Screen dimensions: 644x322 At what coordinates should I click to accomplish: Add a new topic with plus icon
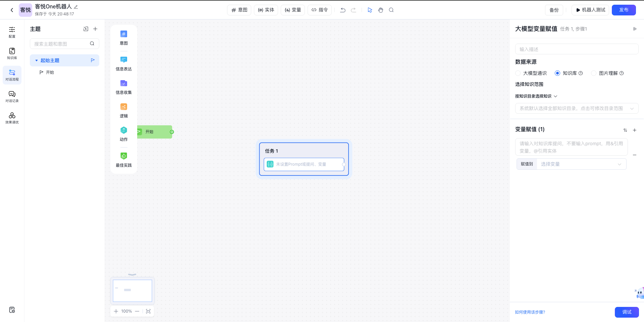[x=95, y=29]
